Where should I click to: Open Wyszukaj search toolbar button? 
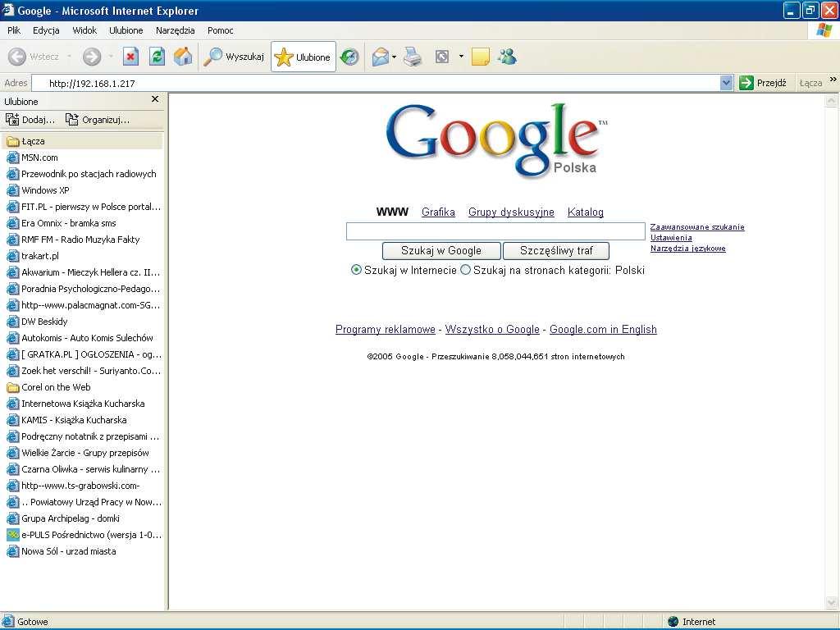[x=234, y=57]
